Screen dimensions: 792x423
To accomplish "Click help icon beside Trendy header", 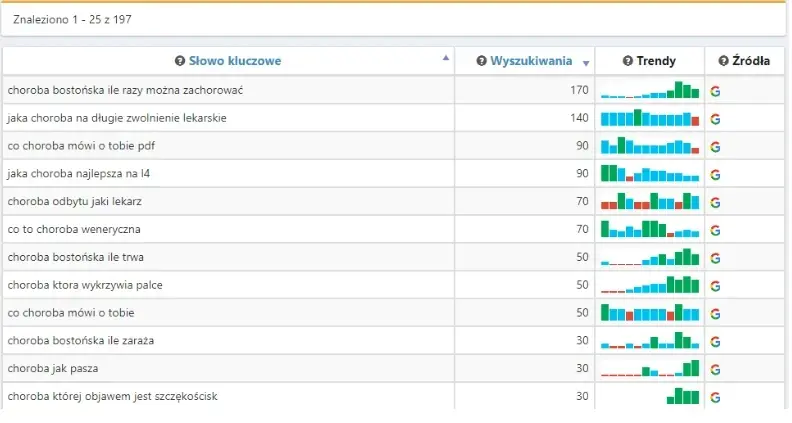I will tap(628, 61).
